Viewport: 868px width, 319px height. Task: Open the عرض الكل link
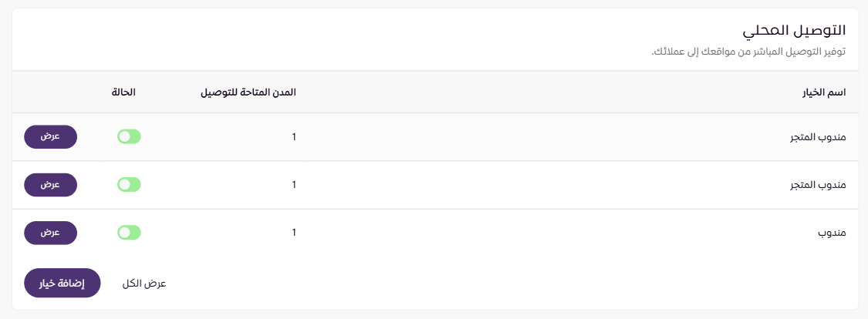(x=144, y=283)
